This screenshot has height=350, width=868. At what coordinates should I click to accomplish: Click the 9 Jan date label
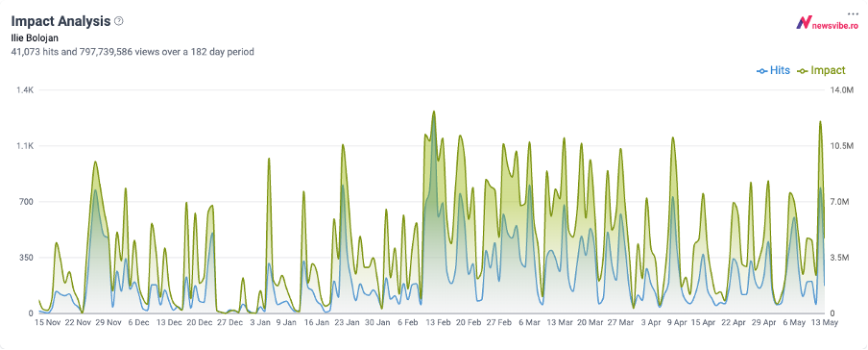pyautogui.click(x=286, y=322)
